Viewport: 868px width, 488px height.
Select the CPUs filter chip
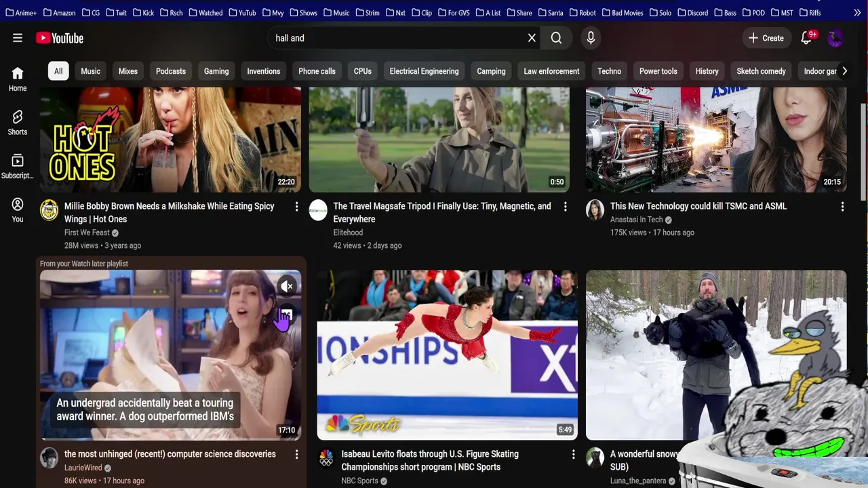click(363, 71)
